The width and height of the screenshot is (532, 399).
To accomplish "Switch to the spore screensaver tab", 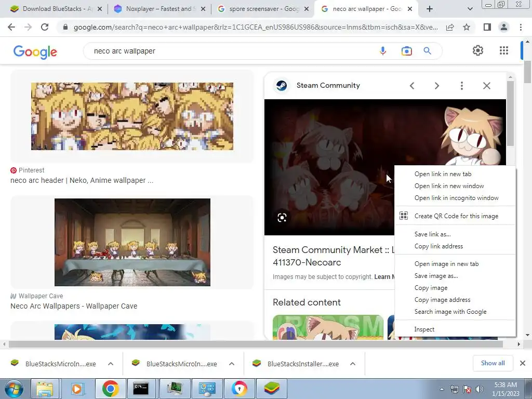I will (x=263, y=9).
